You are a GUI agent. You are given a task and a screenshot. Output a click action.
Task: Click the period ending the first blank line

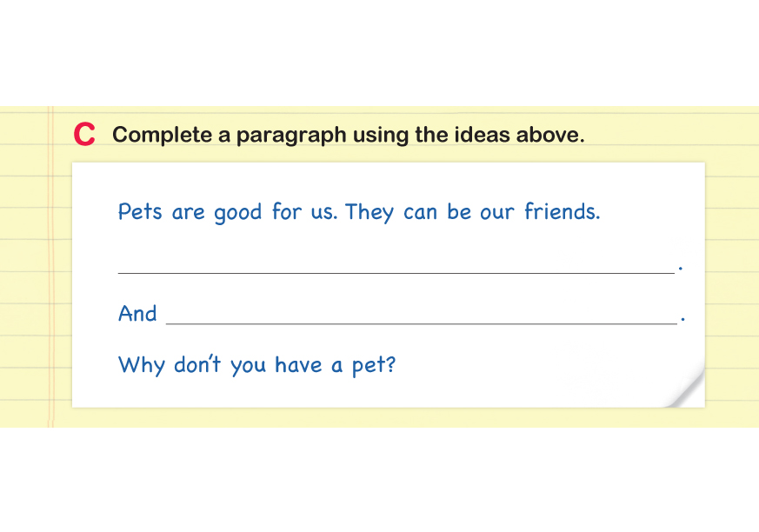click(680, 269)
